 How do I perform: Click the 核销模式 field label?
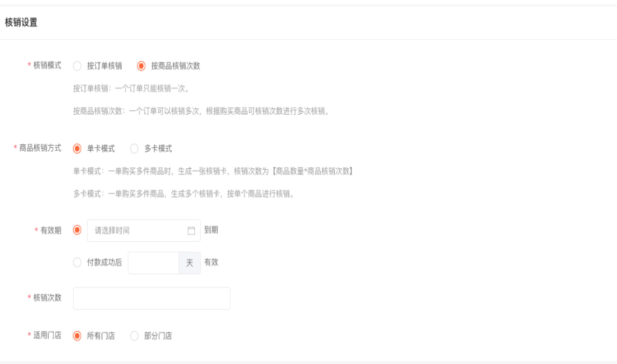click(x=47, y=65)
